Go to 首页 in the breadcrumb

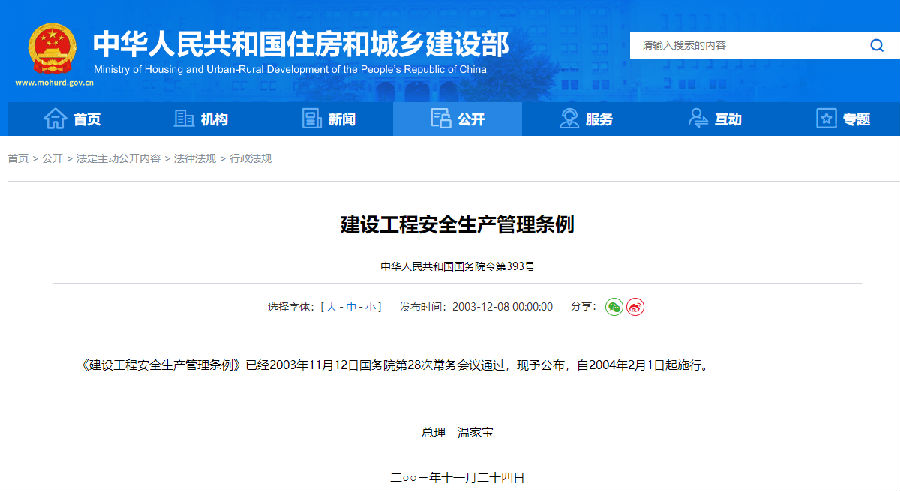tap(18, 159)
